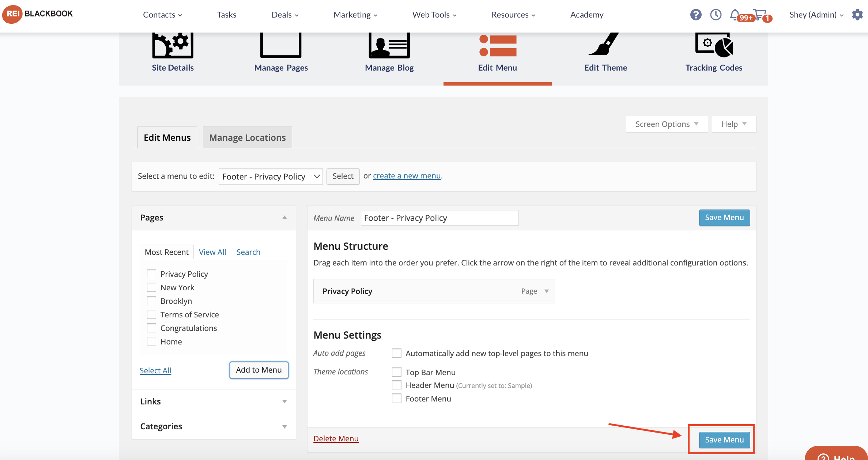Check the Privacy Policy page checkbox
The width and height of the screenshot is (868, 460).
click(151, 274)
